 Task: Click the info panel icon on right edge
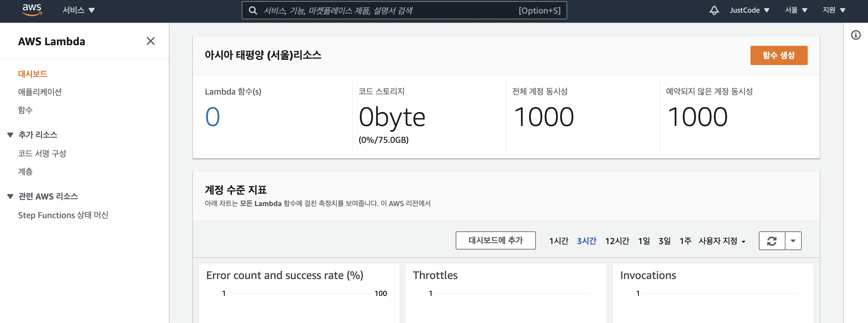coord(856,35)
